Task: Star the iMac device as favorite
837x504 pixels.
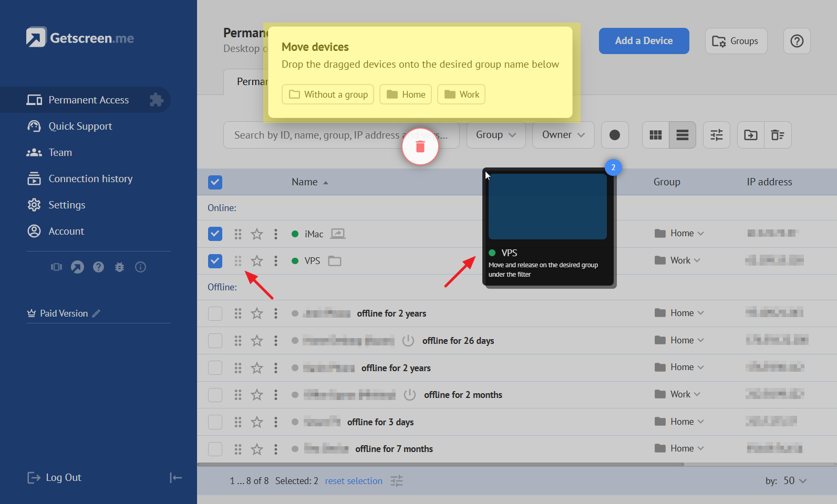Action: (256, 234)
